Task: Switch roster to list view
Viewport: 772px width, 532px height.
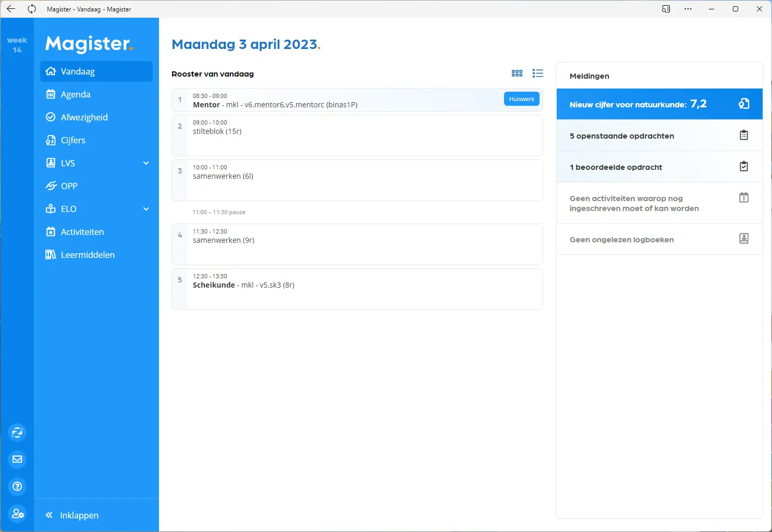Action: click(537, 73)
